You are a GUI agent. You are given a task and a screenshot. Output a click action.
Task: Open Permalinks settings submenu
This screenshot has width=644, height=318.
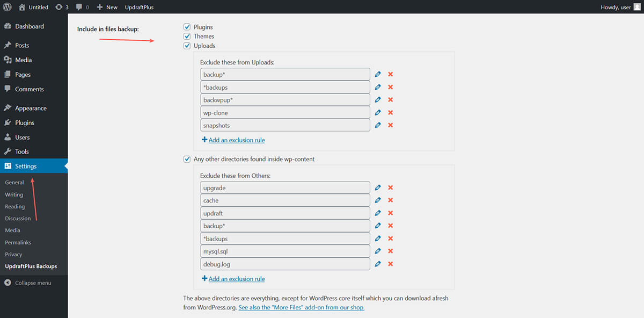[18, 242]
